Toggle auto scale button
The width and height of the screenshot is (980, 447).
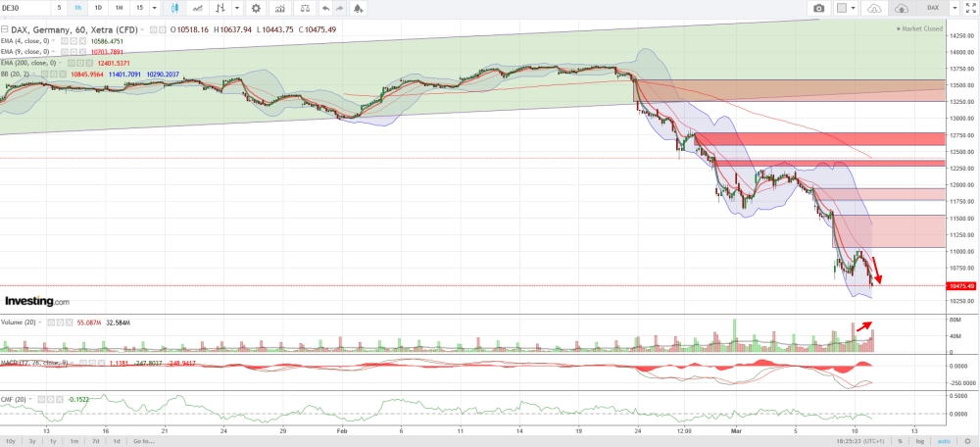(x=944, y=441)
